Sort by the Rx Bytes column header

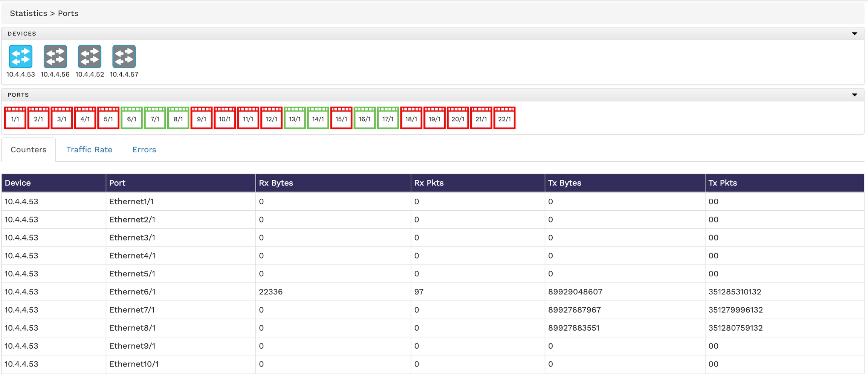(x=276, y=183)
